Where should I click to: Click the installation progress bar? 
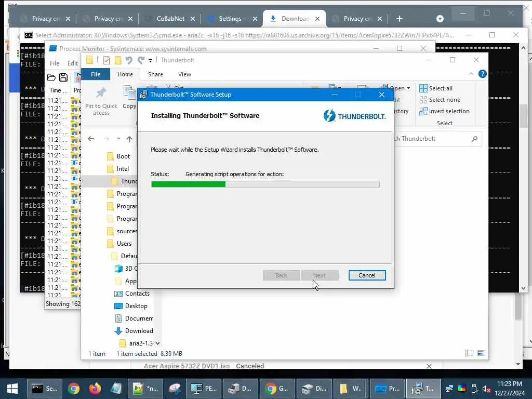pos(265,184)
